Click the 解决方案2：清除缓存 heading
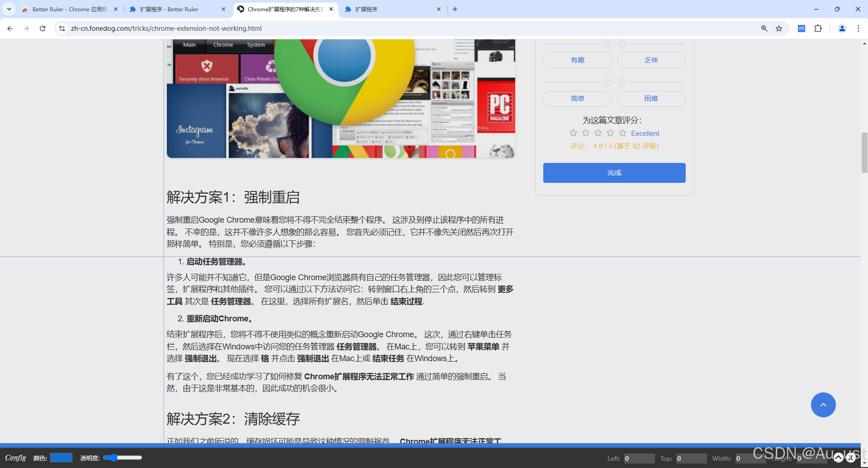This screenshot has width=868, height=468. [x=233, y=419]
